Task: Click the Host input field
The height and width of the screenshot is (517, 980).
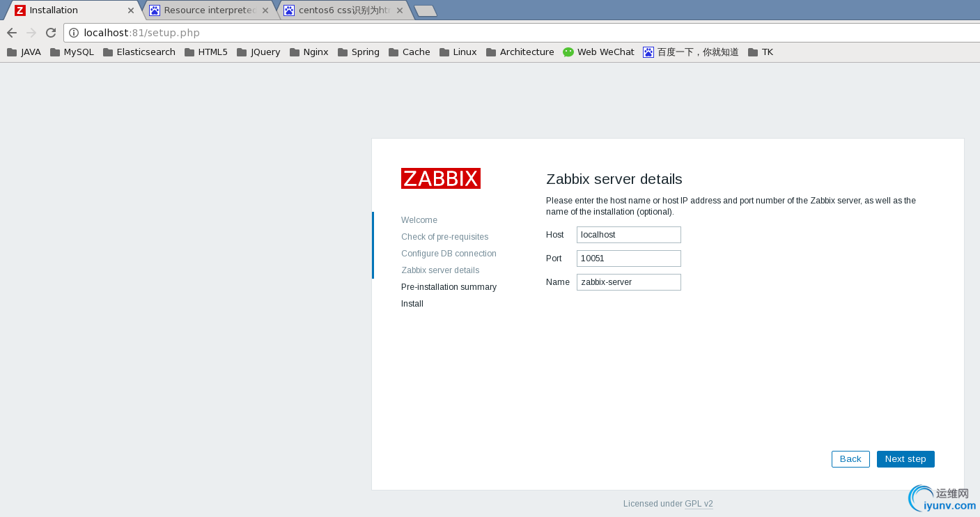Action: [629, 235]
